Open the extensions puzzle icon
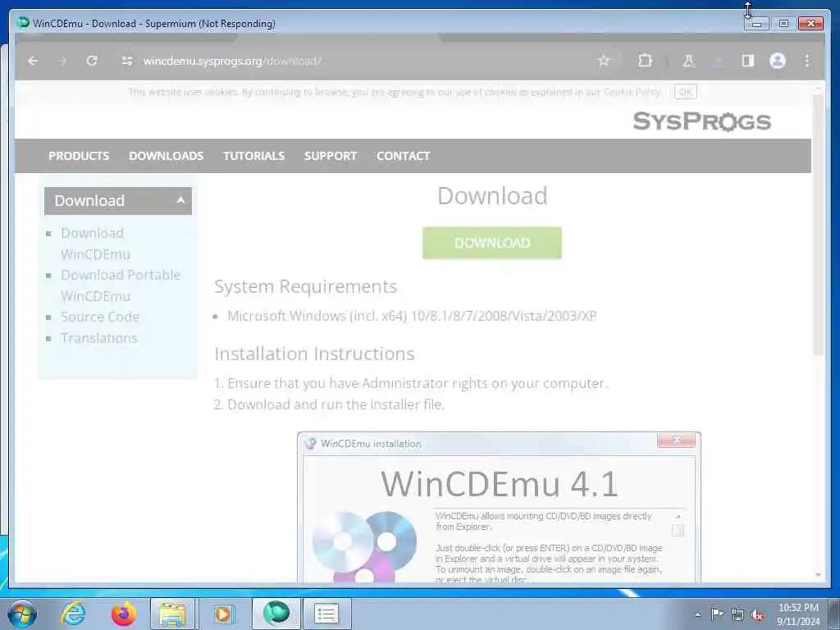 pos(645,61)
